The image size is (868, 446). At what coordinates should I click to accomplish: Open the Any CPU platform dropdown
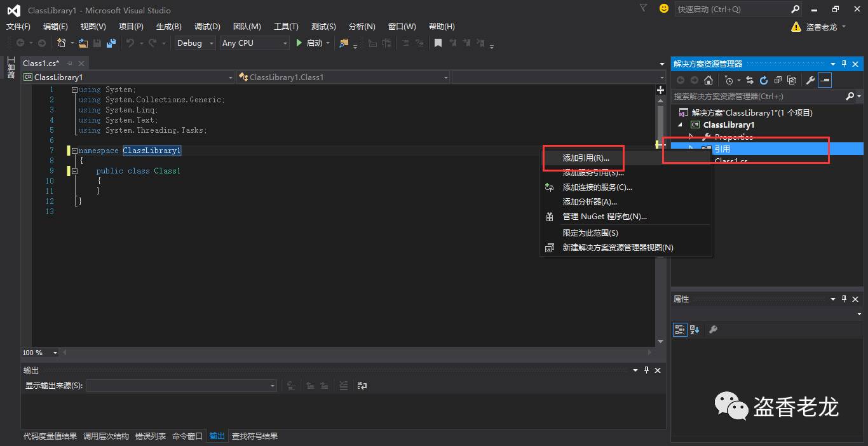pos(254,43)
